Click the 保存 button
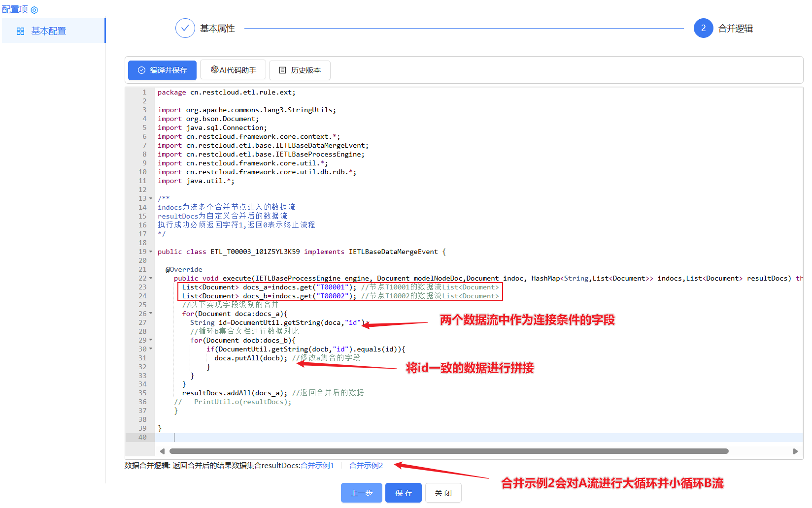812x508 pixels. (x=404, y=493)
